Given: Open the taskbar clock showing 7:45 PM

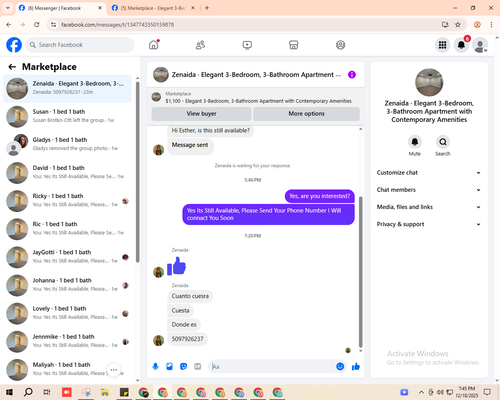Looking at the screenshot, I should point(466,392).
